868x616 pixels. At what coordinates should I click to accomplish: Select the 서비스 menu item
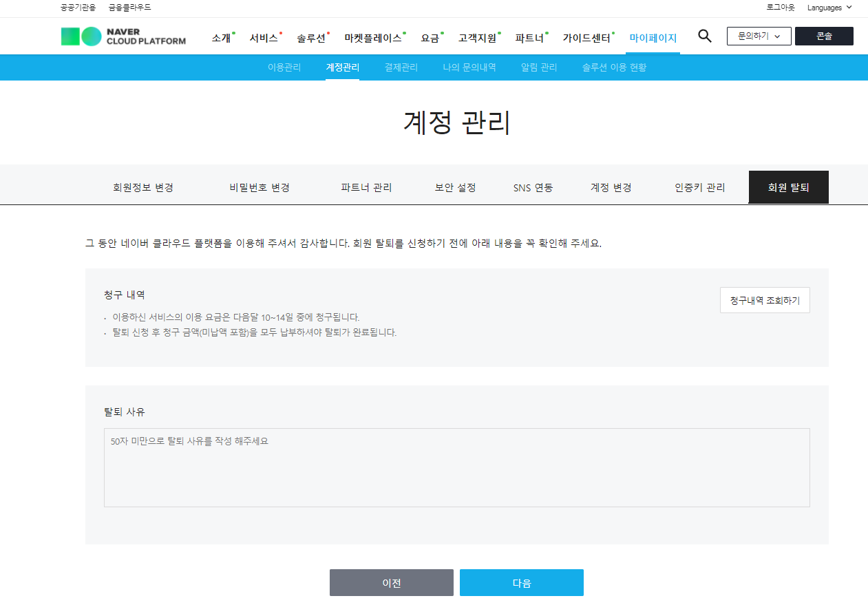tap(264, 38)
